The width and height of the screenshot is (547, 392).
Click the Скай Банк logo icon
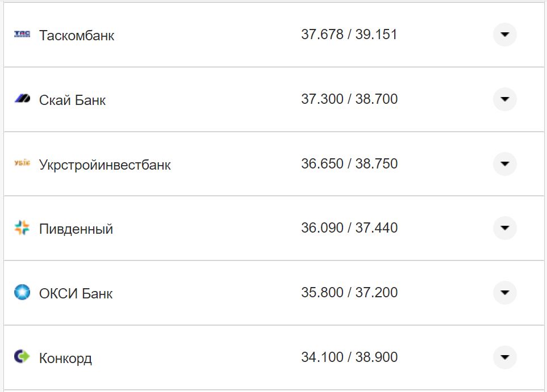pyautogui.click(x=20, y=99)
